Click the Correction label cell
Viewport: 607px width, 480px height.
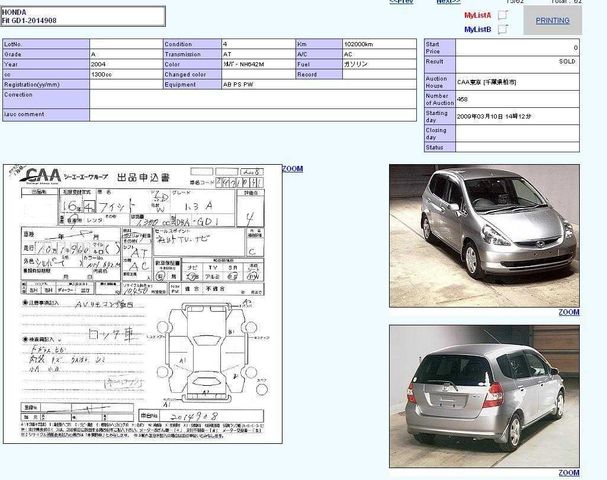tap(46, 99)
